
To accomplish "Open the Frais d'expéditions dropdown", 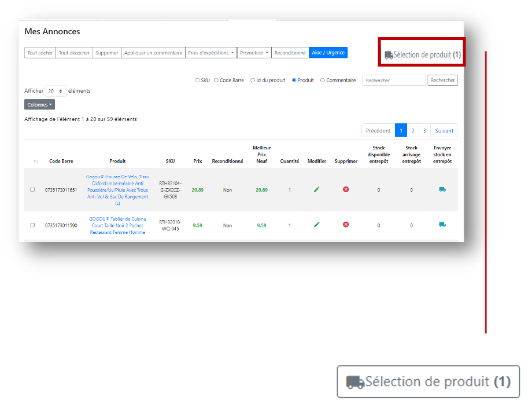I will click(x=211, y=53).
